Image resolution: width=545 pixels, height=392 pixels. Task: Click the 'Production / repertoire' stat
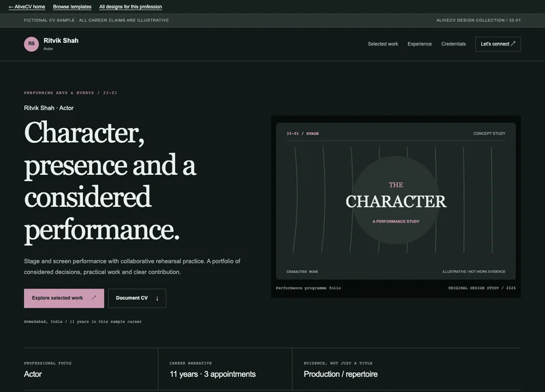coord(341,374)
